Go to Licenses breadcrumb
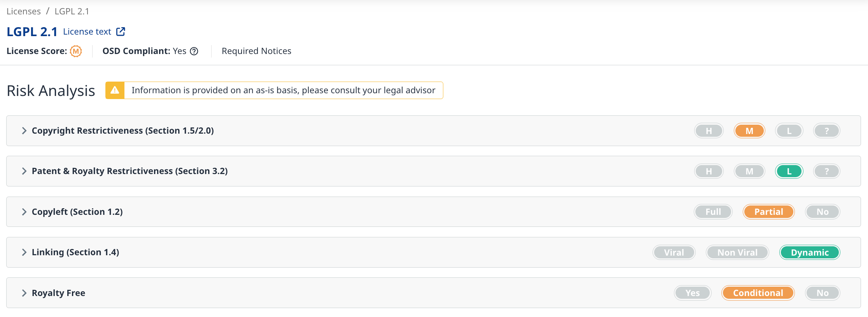This screenshot has height=317, width=868. 24,11
